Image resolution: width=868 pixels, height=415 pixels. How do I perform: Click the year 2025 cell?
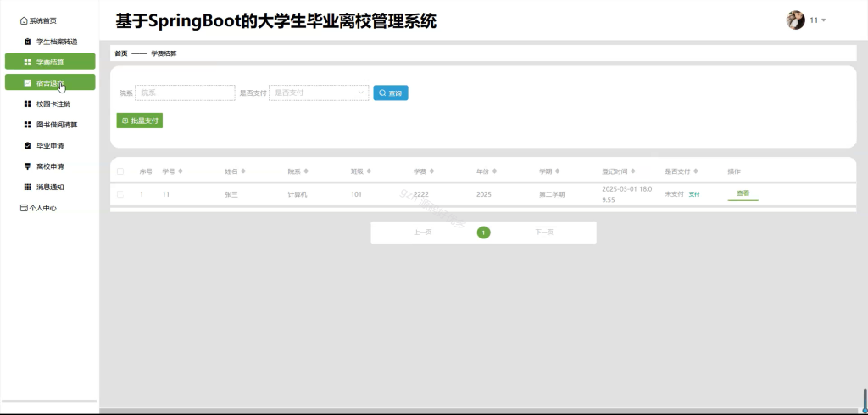click(x=483, y=194)
